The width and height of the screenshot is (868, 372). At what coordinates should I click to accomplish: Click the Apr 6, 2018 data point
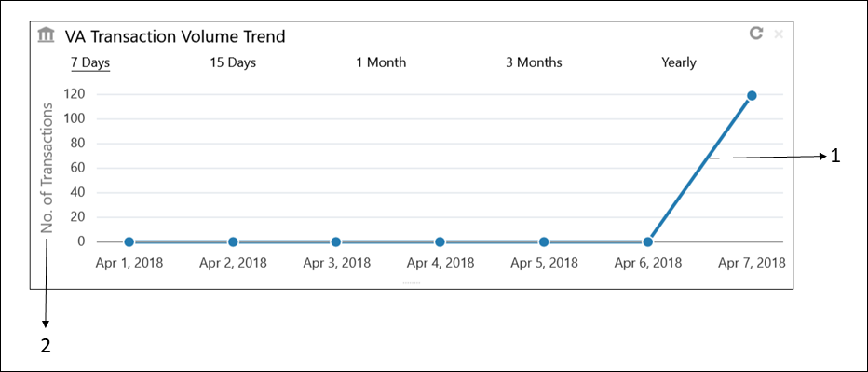(647, 241)
